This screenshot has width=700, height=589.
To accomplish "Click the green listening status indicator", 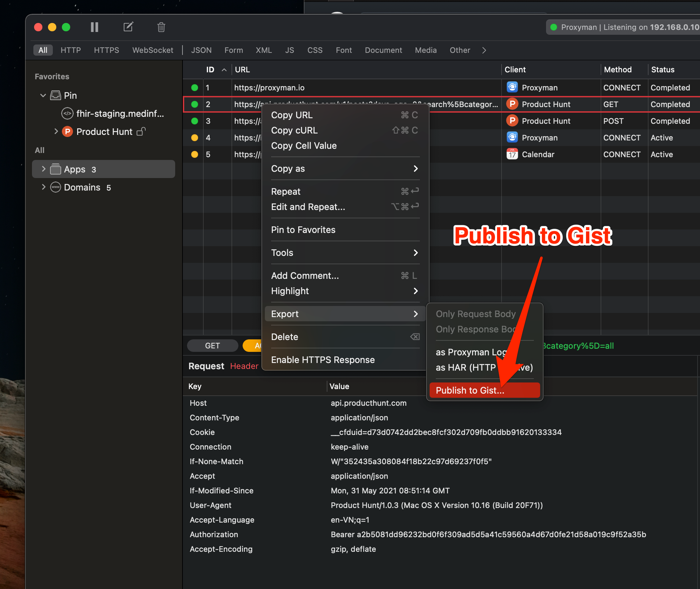I will 553,27.
